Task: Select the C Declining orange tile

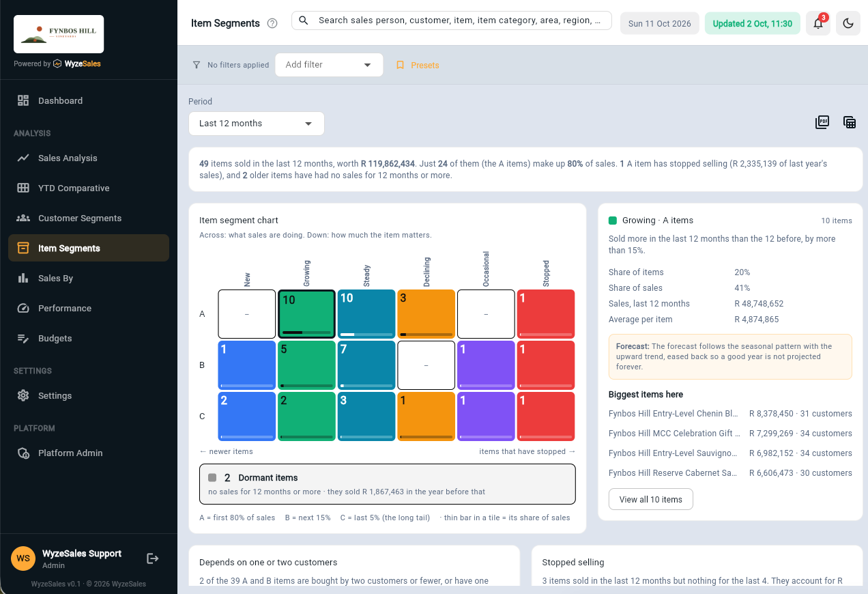Action: [x=426, y=416]
